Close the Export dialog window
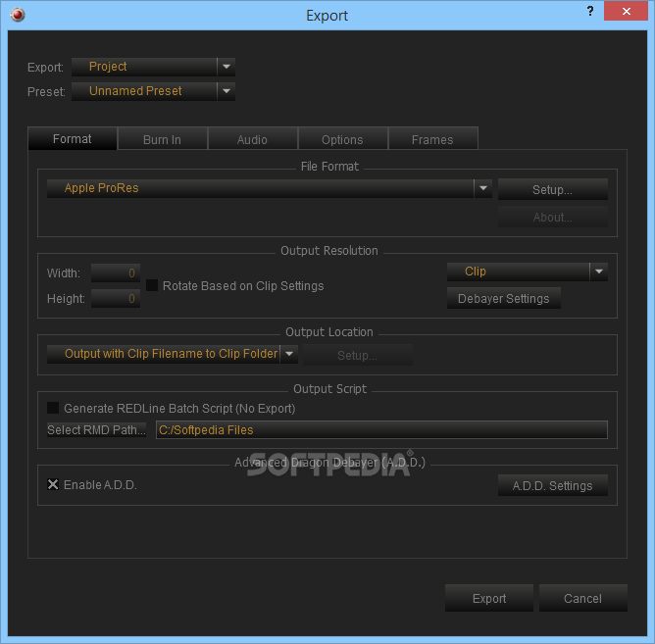This screenshot has width=655, height=644. click(626, 12)
